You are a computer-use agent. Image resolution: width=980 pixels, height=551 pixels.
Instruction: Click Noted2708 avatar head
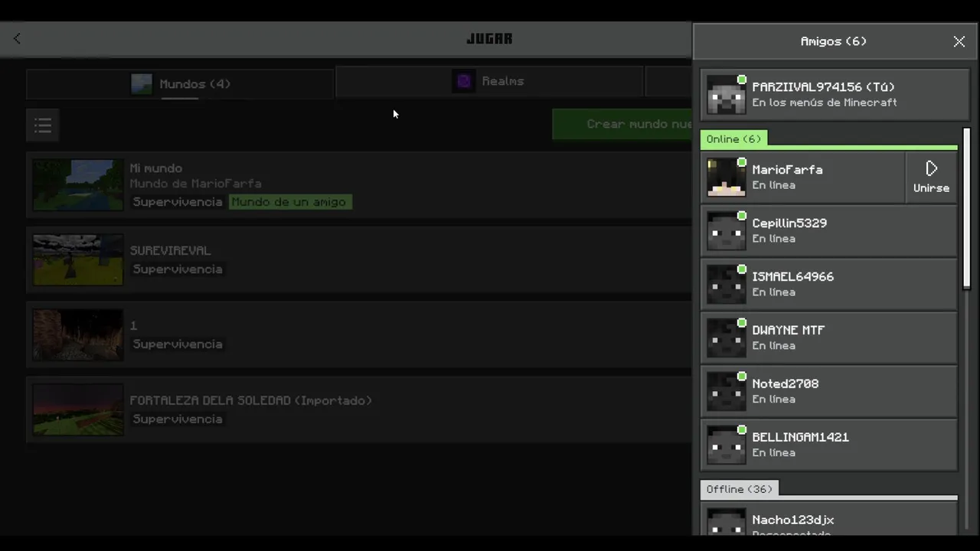point(726,392)
